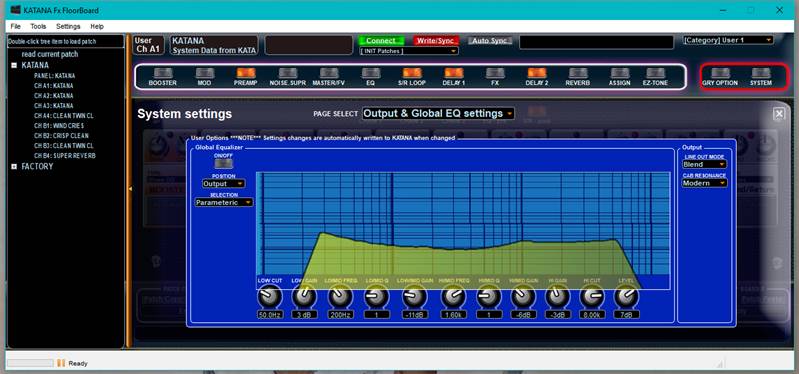This screenshot has width=799, height=374.
Task: Toggle the MASTER/FV button
Action: point(329,73)
